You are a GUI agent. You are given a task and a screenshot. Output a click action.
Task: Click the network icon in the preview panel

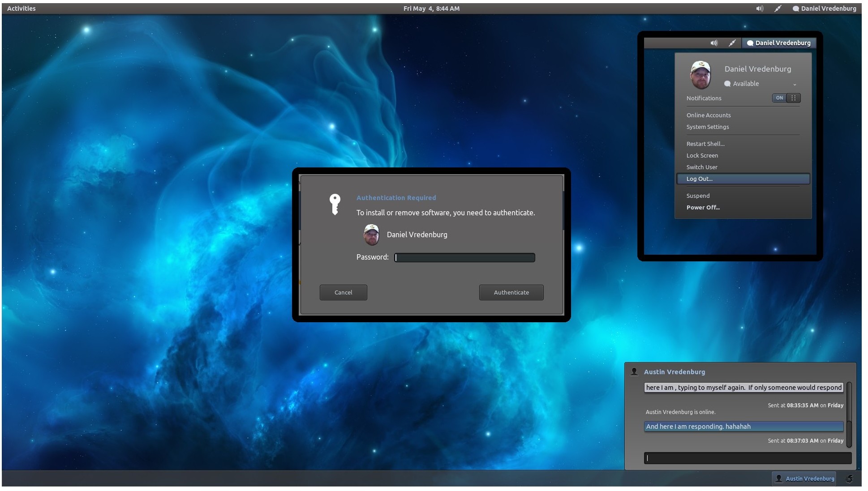pos(732,43)
